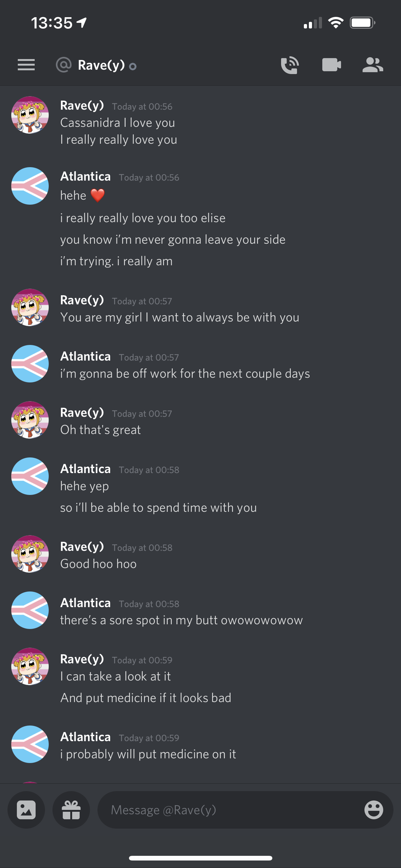Open the image attachment picker
Screen dimensions: 401x868
26,810
